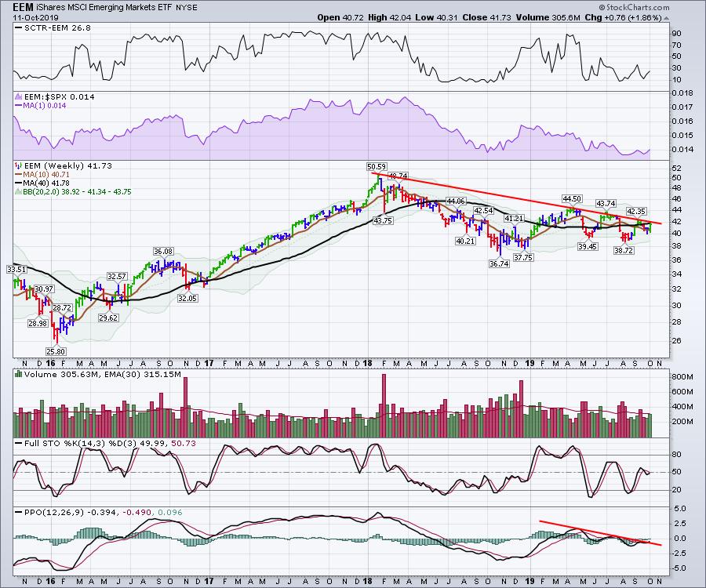Screen dimensions: 706x588
Task: Click the purple area icon beside EEM:$SPX
Action: point(18,96)
